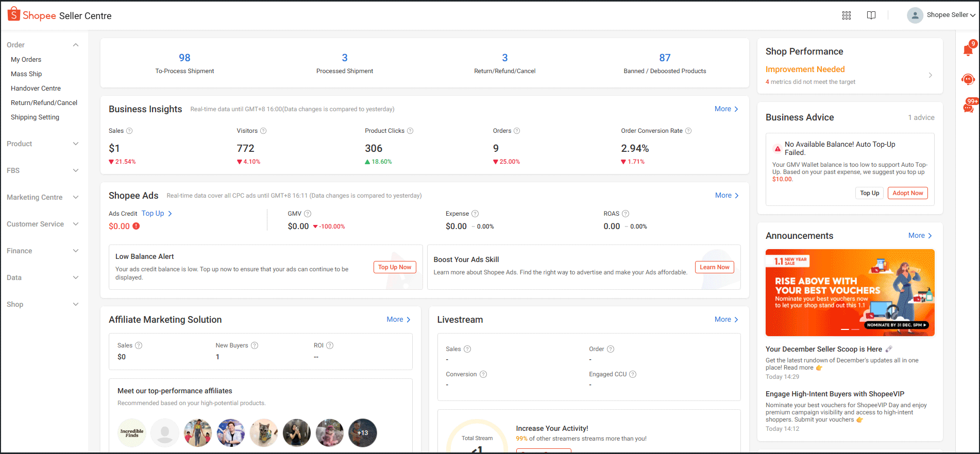This screenshot has width=980, height=454.
Task: Open Mass Ship in the sidebar
Action: (26, 74)
